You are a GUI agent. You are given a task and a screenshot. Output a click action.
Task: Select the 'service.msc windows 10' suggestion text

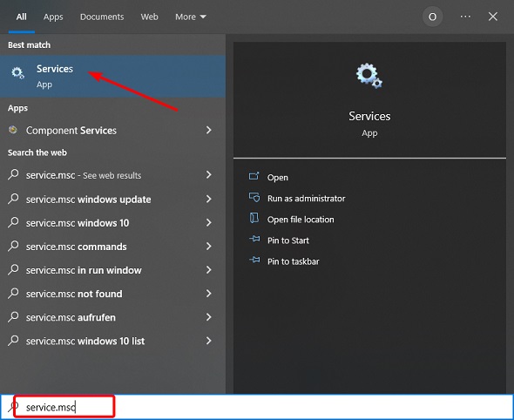tap(78, 223)
